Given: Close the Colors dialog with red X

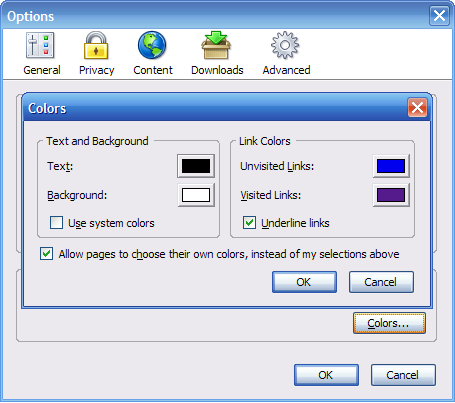Looking at the screenshot, I should tap(417, 108).
